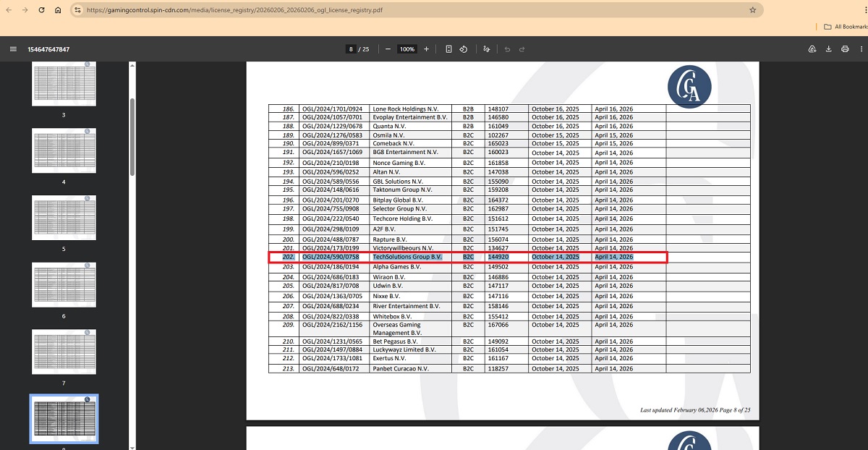868x450 pixels.
Task: Reload the page in the browser
Action: tap(41, 10)
